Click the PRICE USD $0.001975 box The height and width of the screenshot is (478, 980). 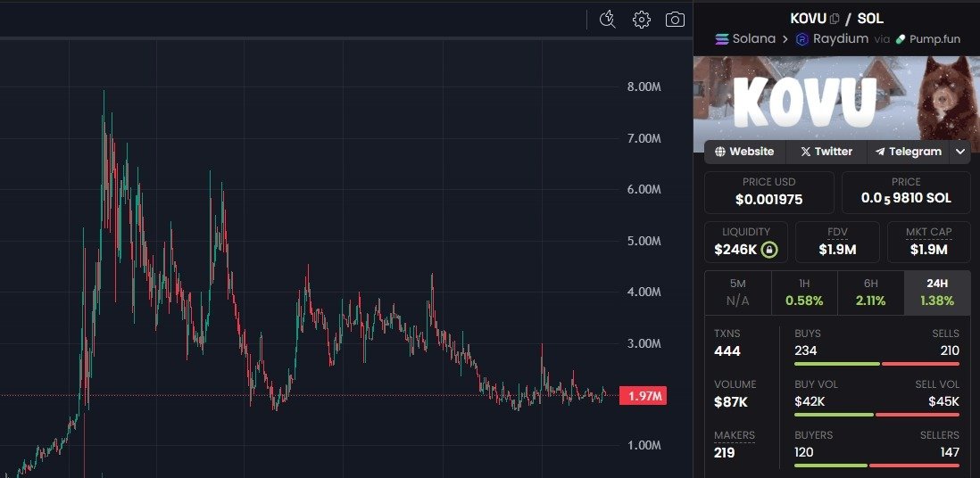768,193
